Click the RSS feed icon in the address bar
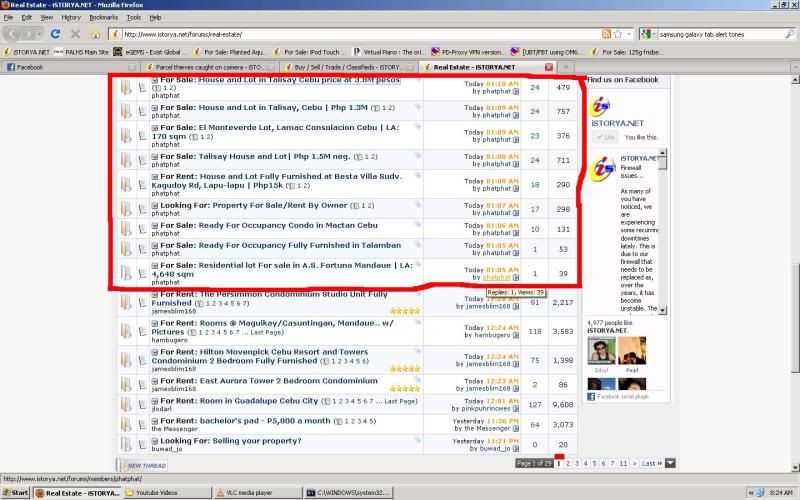800x500 pixels. point(606,34)
